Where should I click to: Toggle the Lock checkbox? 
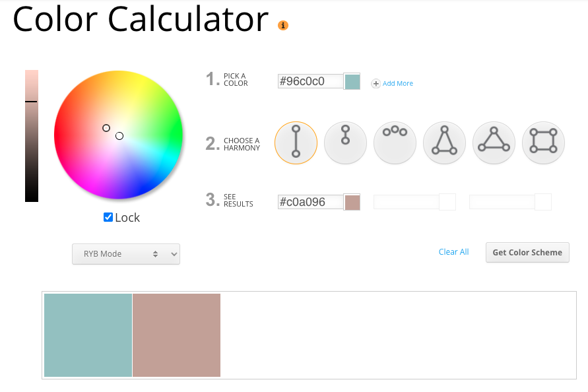coord(108,217)
